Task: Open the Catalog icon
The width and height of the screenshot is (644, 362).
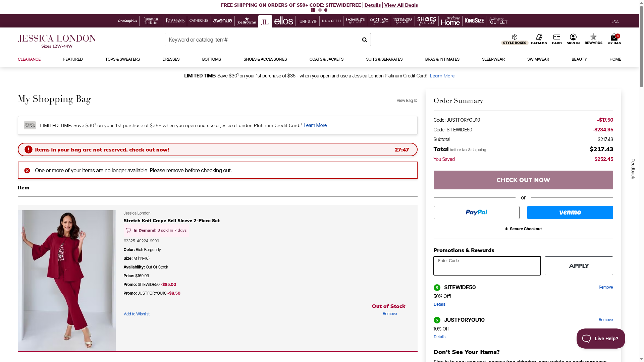Action: [539, 39]
